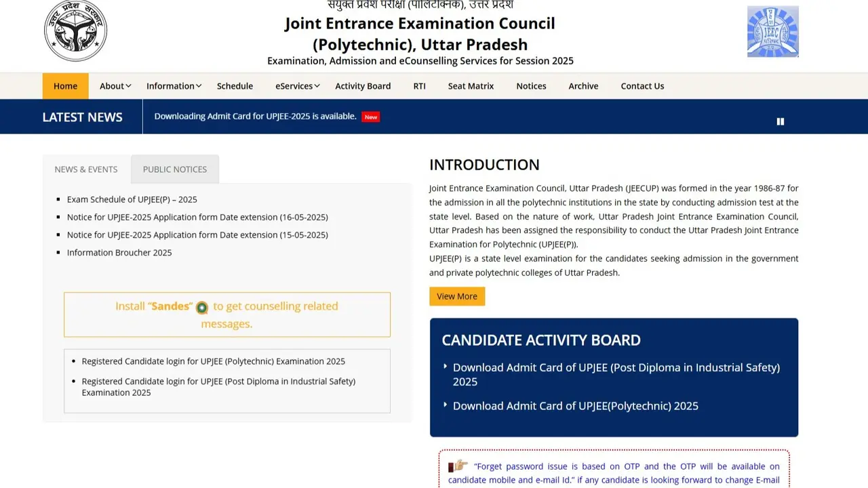Viewport: 868px width, 488px height.
Task: Pause the scrolling Latest News ticker
Action: click(780, 121)
